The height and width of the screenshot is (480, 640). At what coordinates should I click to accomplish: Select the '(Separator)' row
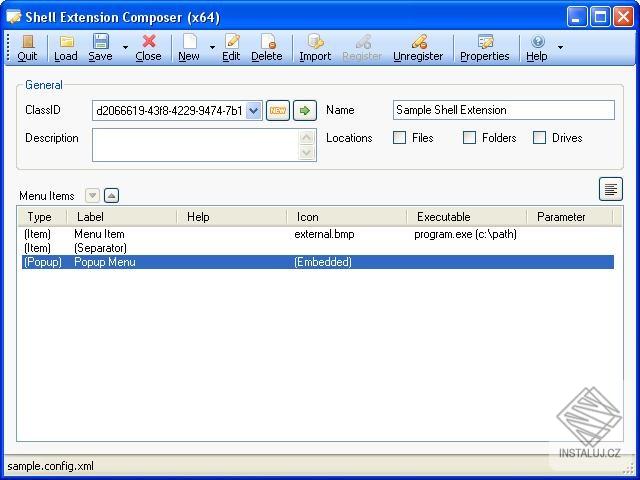pyautogui.click(x=318, y=248)
